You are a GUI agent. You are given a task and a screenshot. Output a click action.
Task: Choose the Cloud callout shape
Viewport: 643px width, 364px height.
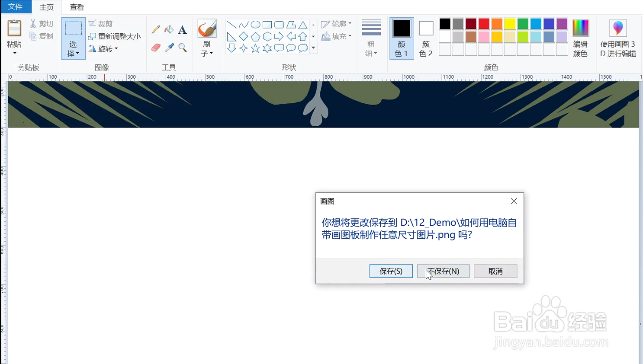pos(303,48)
